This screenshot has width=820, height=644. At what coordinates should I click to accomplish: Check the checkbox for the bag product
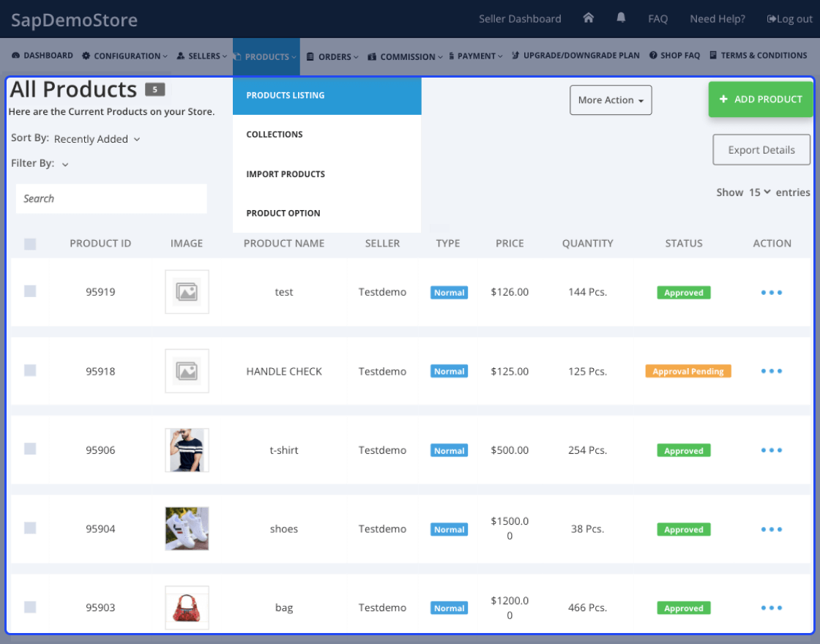pos(30,607)
